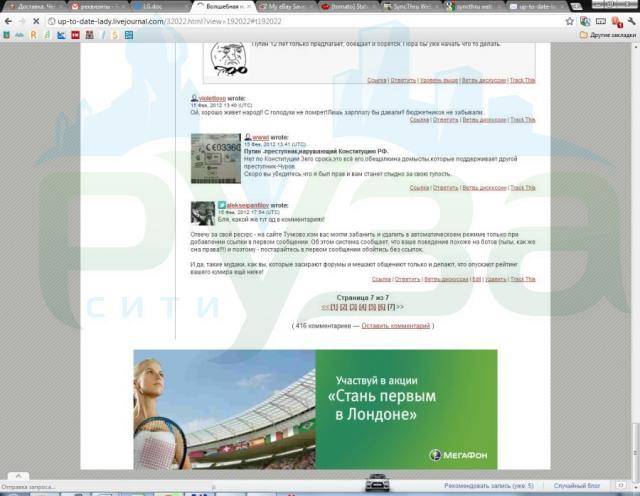
Task: Switch to the Gmail tab
Action: (x=97, y=7)
